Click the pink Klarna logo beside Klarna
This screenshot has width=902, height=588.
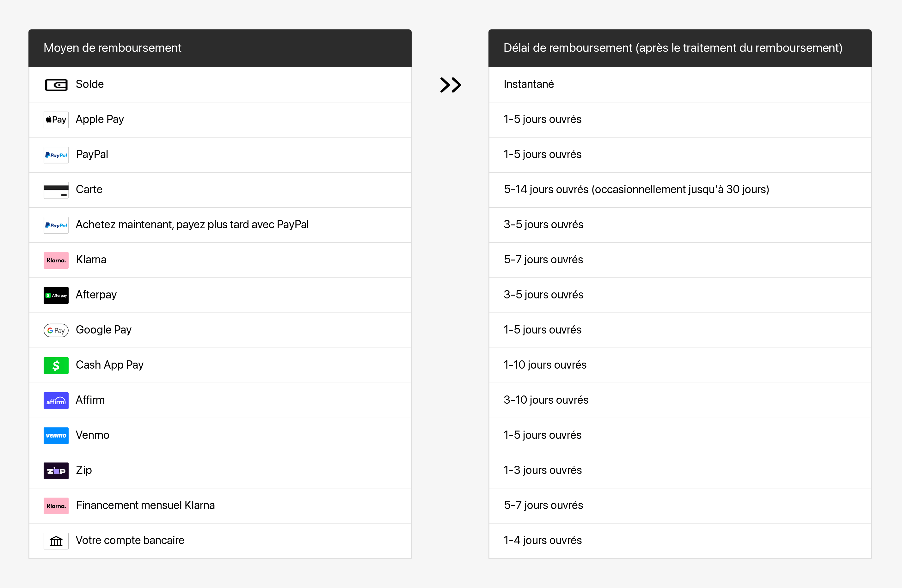click(56, 260)
